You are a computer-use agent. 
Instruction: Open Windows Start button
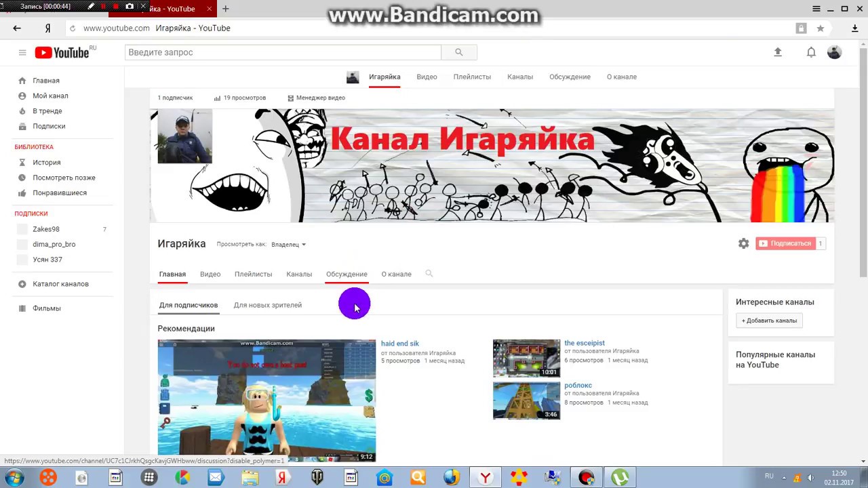coord(14,477)
